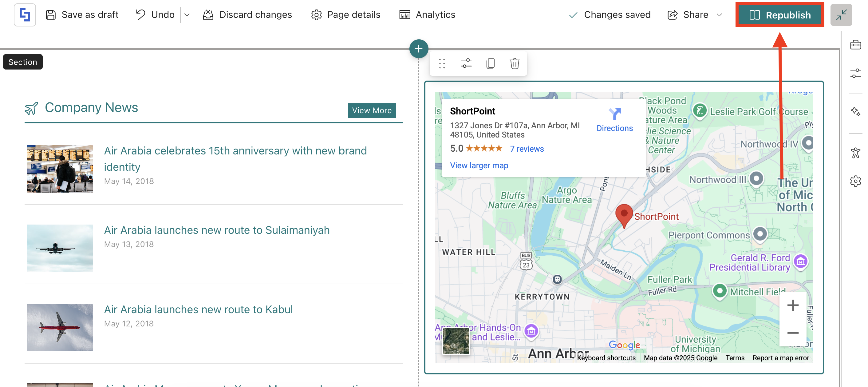
Task: Open the AI sparkle icon in sidebar
Action: click(855, 112)
